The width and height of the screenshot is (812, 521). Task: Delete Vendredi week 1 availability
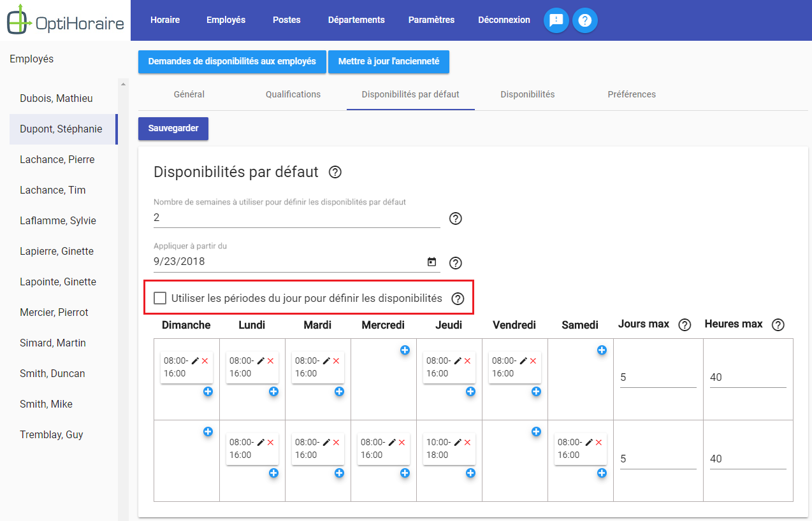(533, 361)
